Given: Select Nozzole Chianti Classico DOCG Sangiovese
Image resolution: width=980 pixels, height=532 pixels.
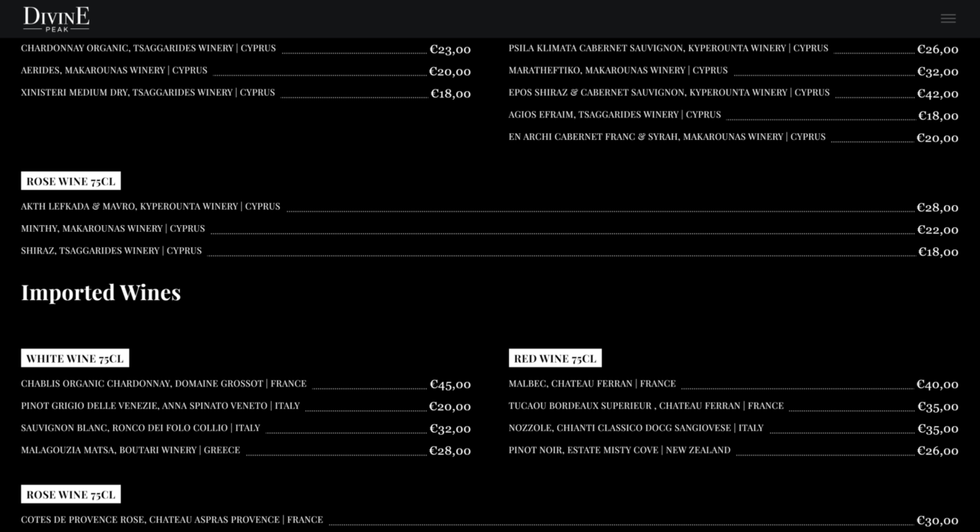Looking at the screenshot, I should (x=636, y=429).
